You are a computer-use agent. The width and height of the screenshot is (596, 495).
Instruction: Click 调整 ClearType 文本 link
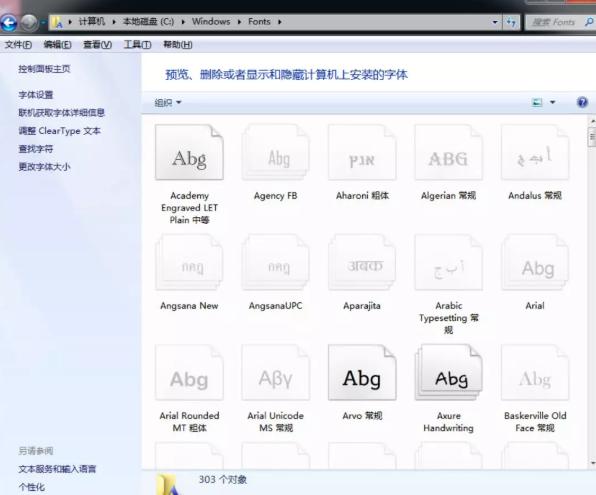pos(59,131)
